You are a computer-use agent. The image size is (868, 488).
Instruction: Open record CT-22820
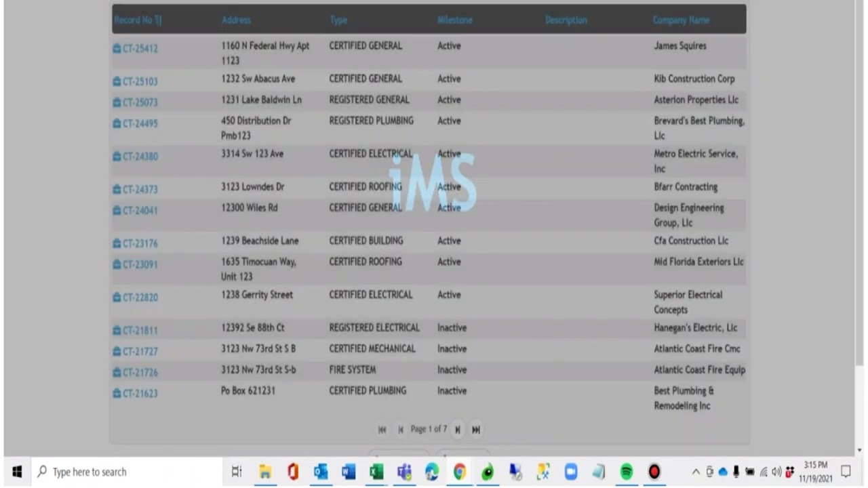pyautogui.click(x=136, y=298)
